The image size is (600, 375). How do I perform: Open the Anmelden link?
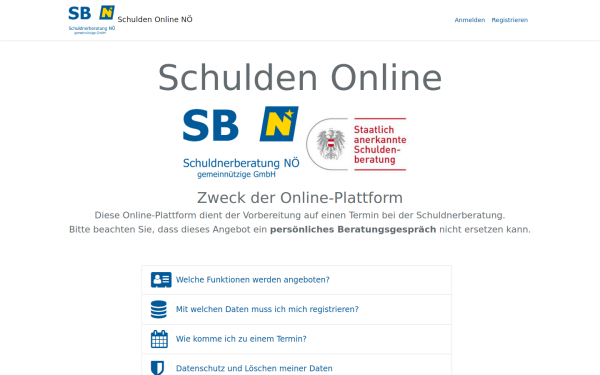coord(470,20)
